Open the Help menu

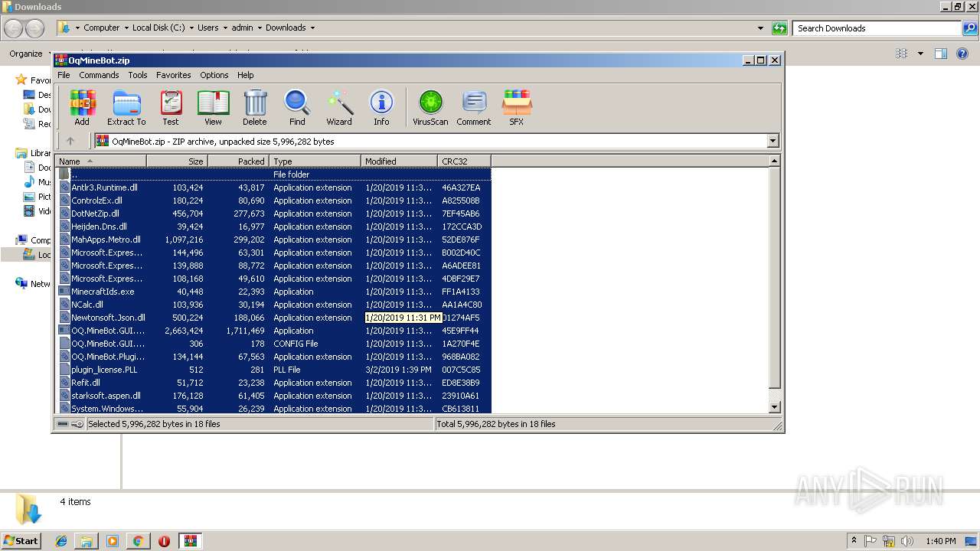pos(245,75)
